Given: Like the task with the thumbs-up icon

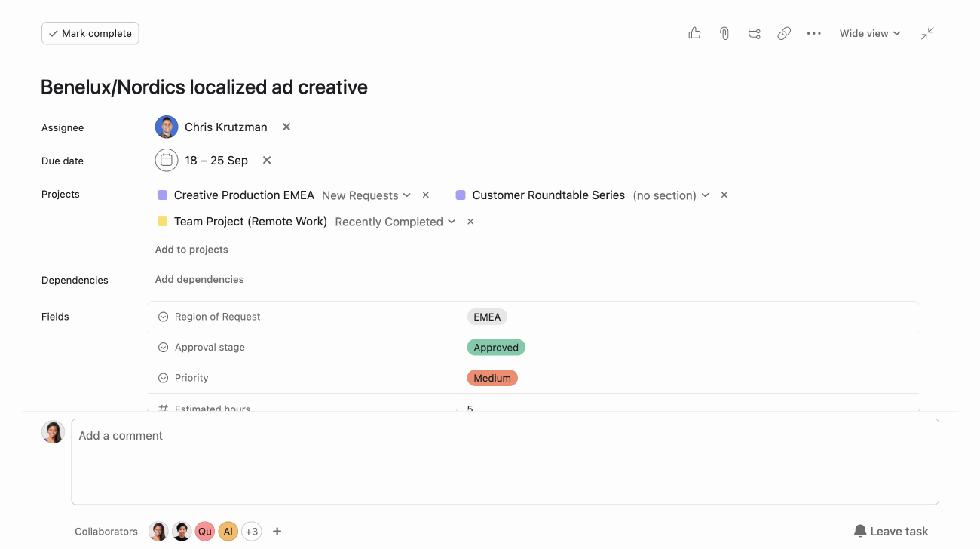Looking at the screenshot, I should pos(694,33).
